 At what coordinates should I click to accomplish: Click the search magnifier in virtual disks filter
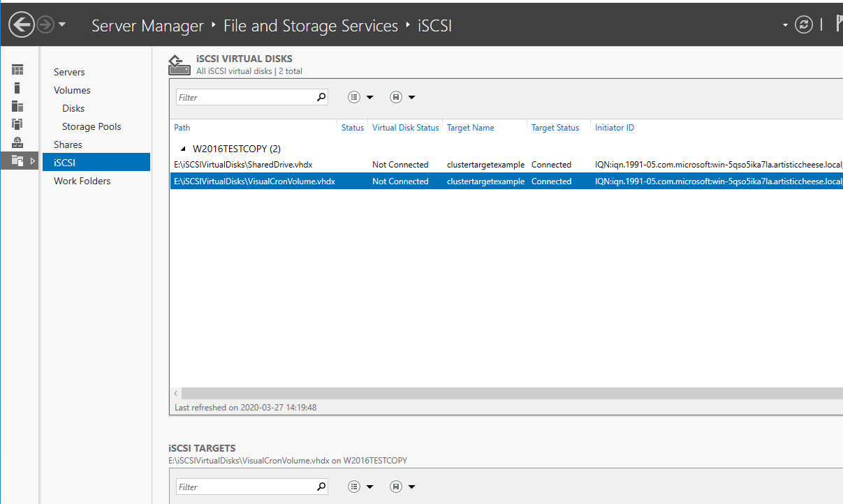[x=321, y=97]
